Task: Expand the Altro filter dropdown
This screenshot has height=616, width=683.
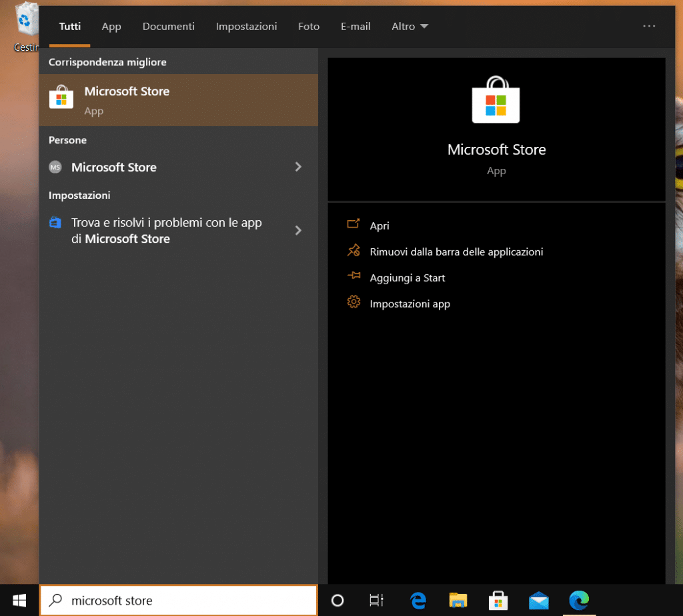Action: 410,27
